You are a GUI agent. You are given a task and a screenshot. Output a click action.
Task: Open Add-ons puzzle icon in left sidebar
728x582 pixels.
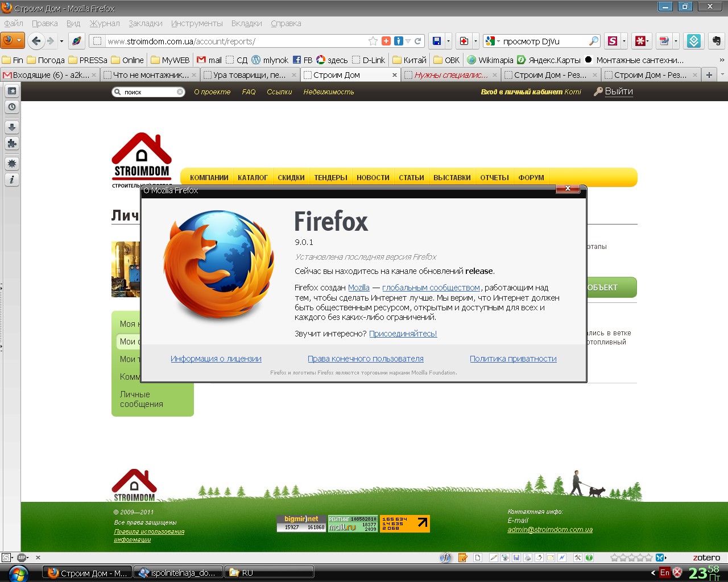tap(12, 143)
